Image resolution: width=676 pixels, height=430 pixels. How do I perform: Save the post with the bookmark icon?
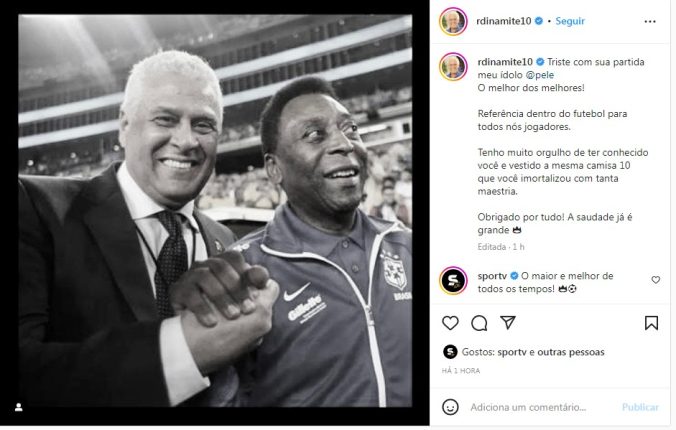(651, 323)
